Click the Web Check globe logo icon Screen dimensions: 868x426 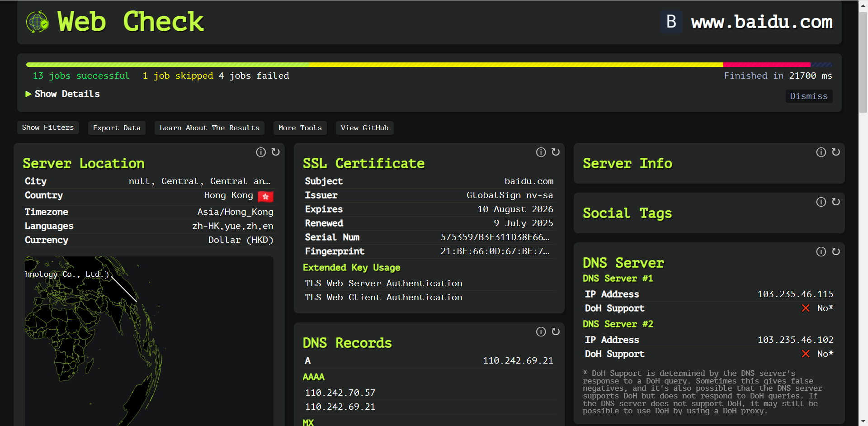[x=37, y=22]
